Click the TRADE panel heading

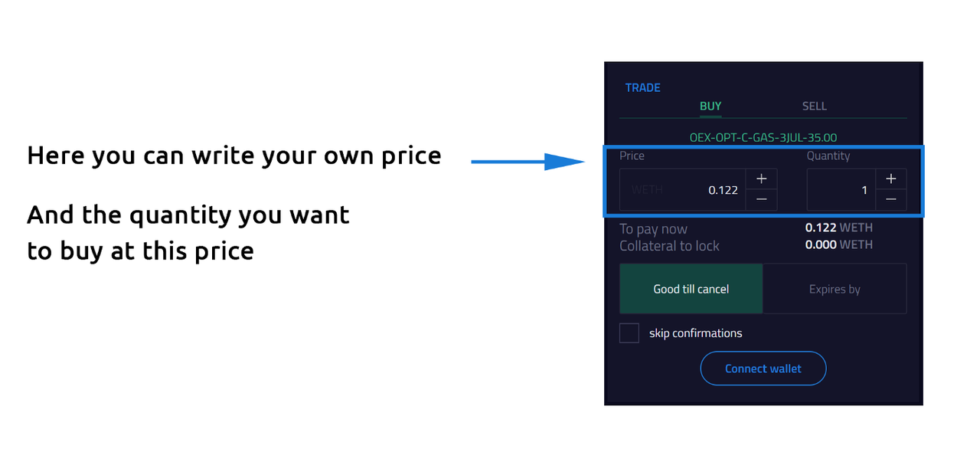pos(643,87)
